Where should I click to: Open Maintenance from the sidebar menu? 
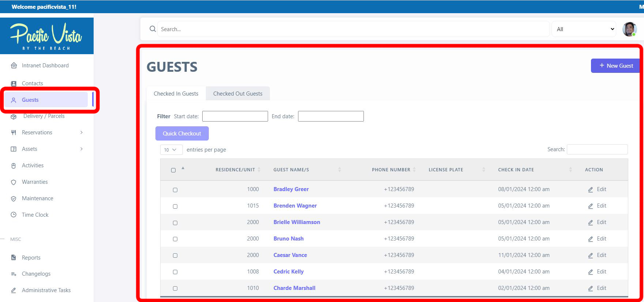tap(37, 198)
